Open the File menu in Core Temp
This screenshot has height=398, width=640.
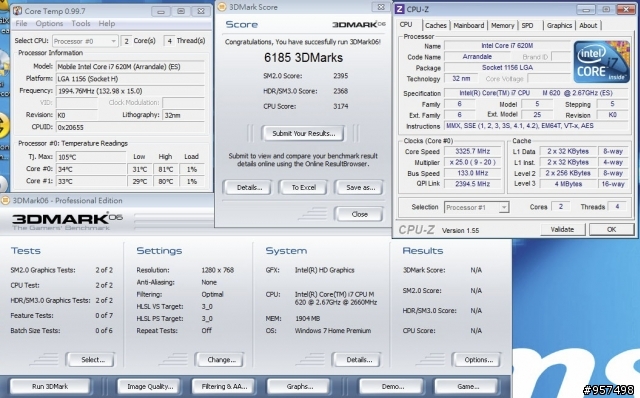click(x=21, y=24)
